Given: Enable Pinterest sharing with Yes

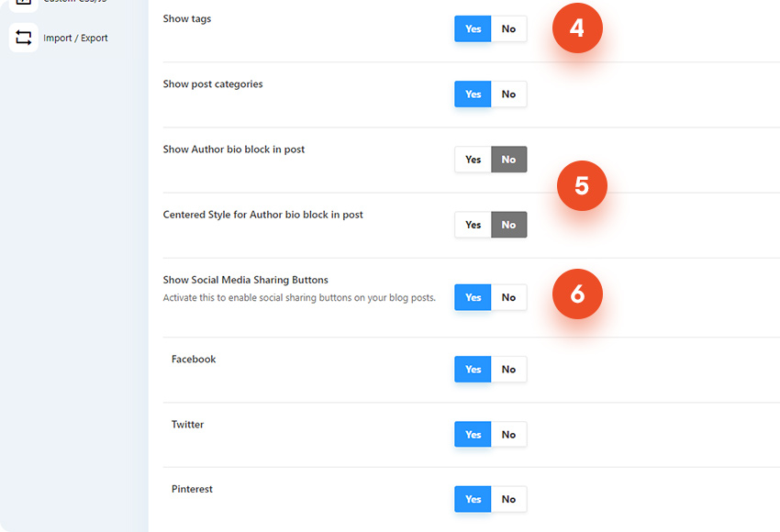Looking at the screenshot, I should point(473,499).
